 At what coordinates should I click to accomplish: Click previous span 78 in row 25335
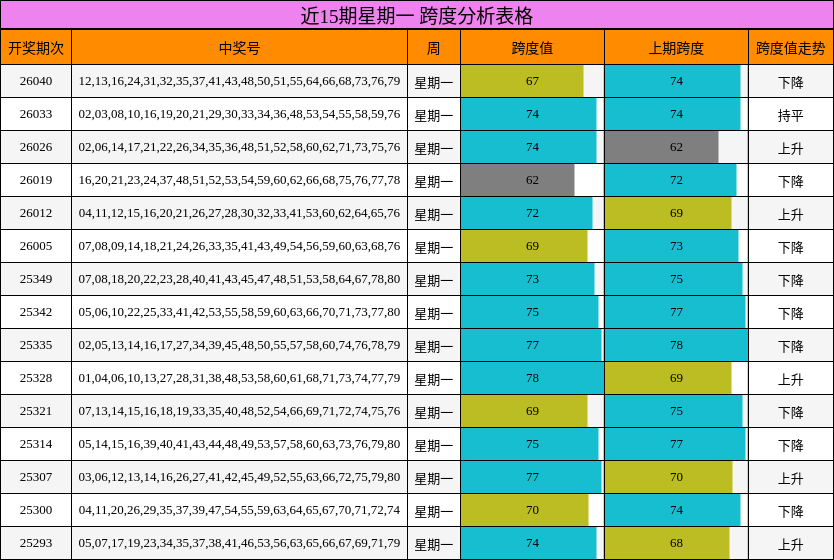tap(677, 345)
